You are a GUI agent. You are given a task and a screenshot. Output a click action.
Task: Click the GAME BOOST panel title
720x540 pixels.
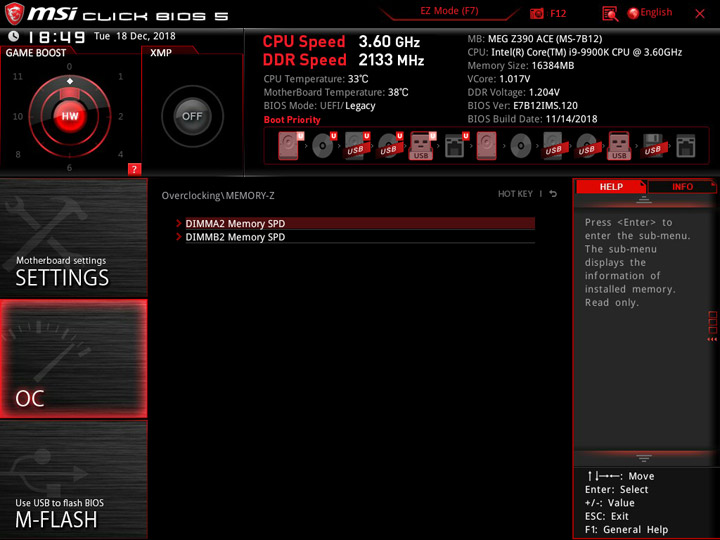click(36, 53)
